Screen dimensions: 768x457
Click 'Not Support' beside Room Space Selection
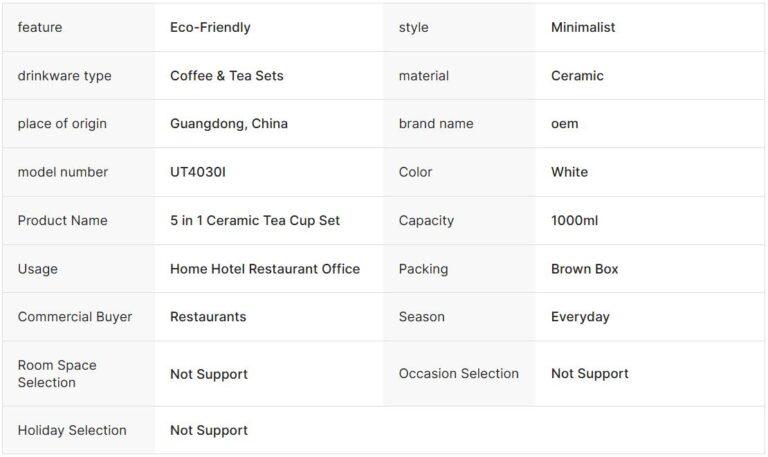coord(209,374)
